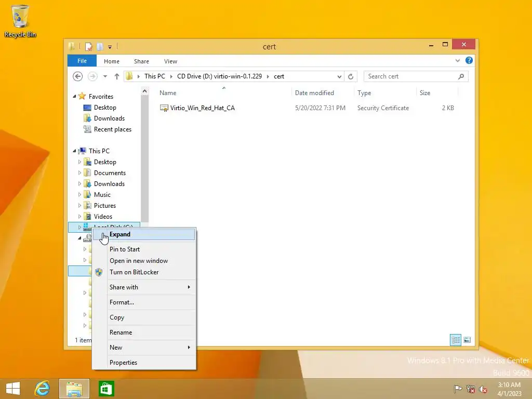The width and height of the screenshot is (532, 399).
Task: Expand the Pictures tree node
Action: coord(79,206)
